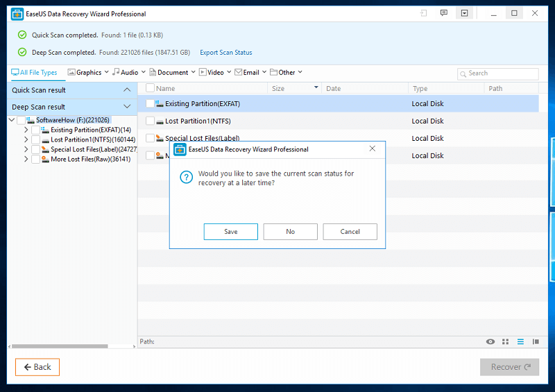Click the Recover button
555x392 pixels.
click(x=510, y=367)
